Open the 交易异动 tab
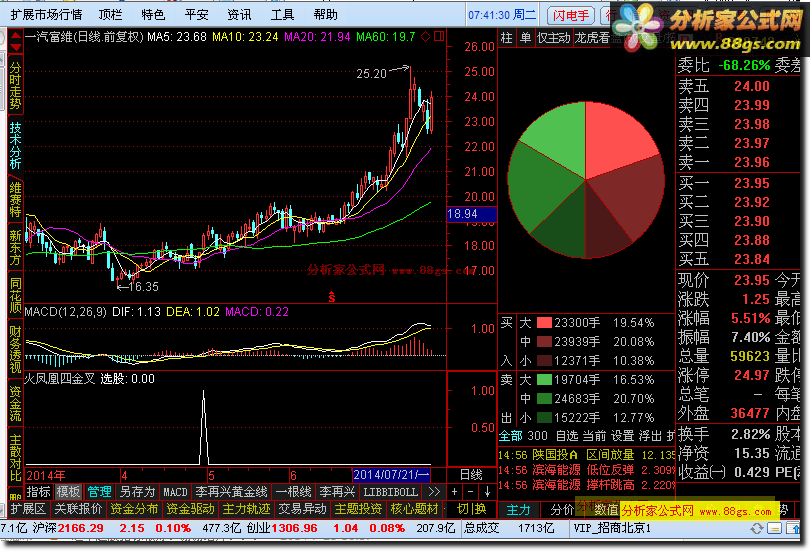 302,509
